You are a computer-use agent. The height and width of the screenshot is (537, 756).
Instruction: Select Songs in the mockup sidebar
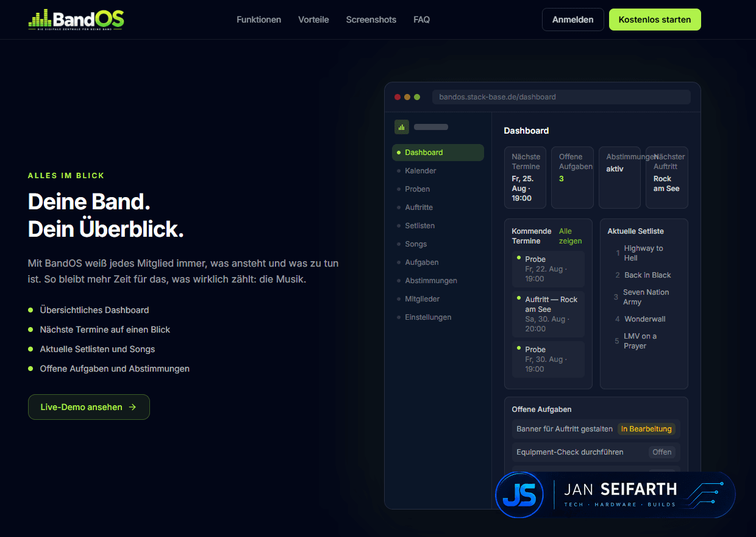pos(438,244)
